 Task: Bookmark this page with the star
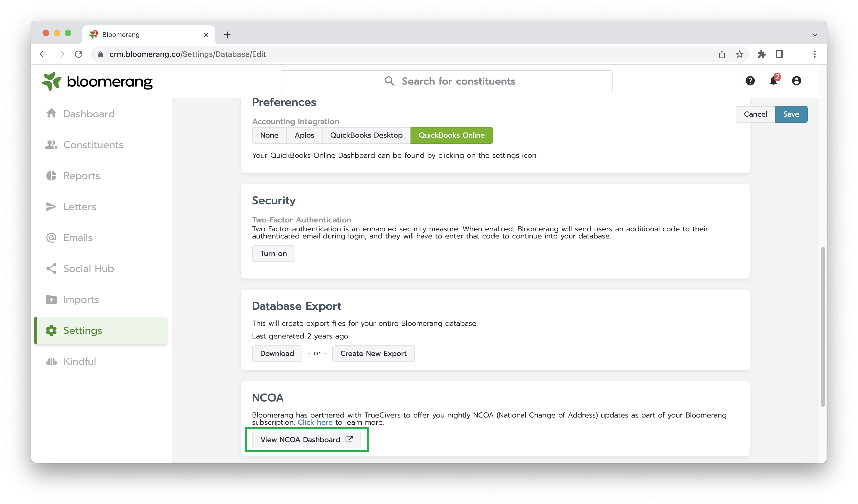739,54
